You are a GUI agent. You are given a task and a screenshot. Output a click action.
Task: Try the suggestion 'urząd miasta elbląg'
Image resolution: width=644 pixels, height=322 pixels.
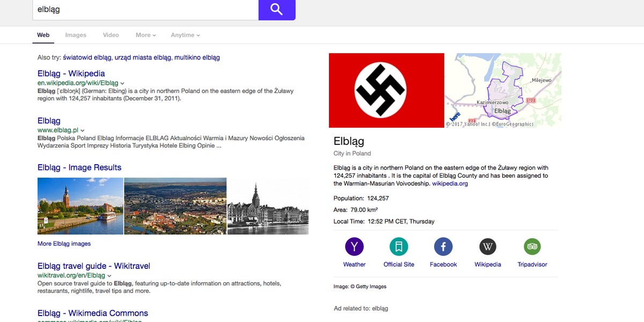(143, 57)
